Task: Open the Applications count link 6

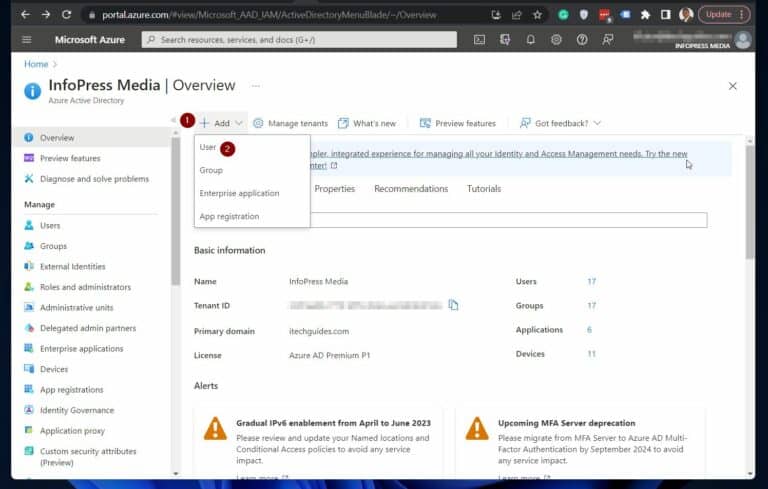Action: 589,329
